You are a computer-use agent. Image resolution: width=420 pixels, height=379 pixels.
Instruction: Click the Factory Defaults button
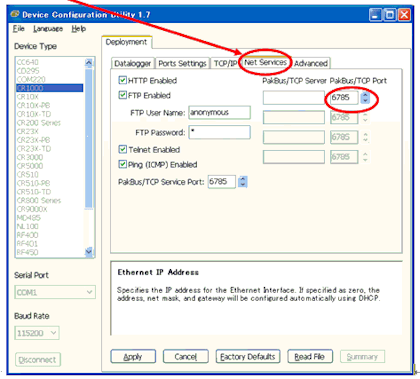point(248,357)
